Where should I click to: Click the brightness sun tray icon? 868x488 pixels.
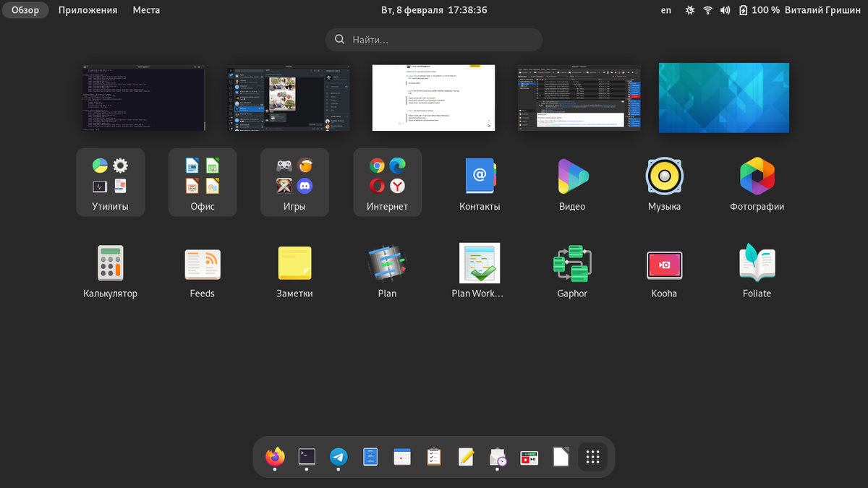coord(690,10)
